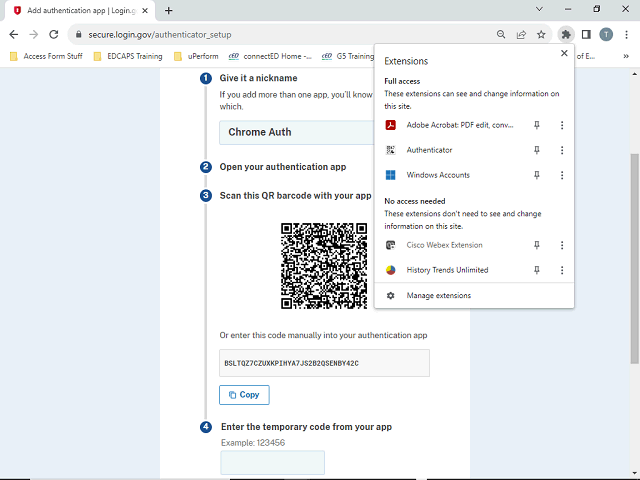
Task: Click the Authenticator extension QR icon
Action: click(391, 150)
